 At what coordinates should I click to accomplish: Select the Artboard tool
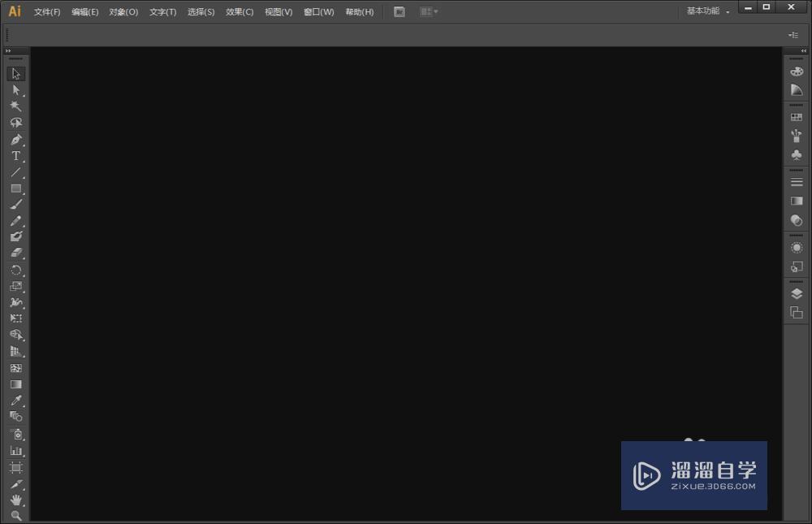pyautogui.click(x=16, y=467)
